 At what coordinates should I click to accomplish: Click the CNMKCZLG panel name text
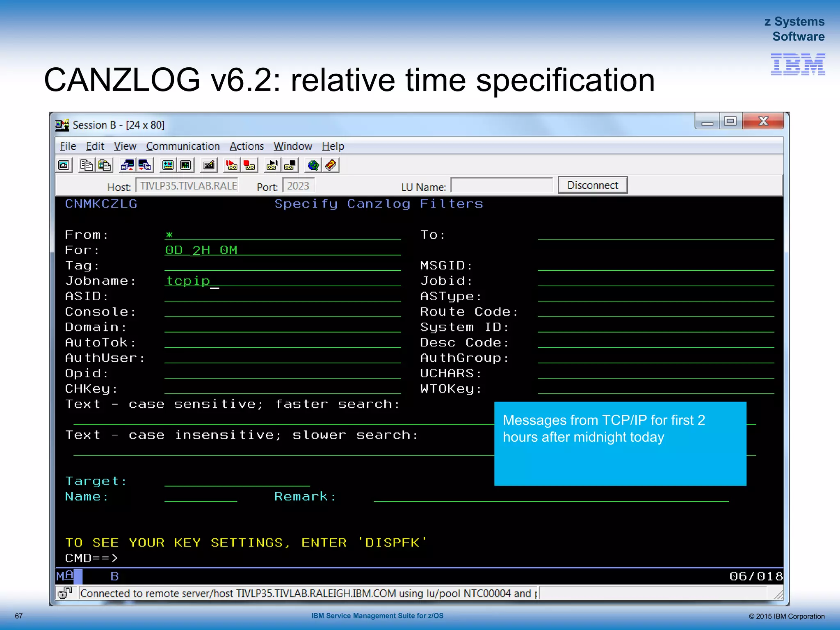point(101,204)
